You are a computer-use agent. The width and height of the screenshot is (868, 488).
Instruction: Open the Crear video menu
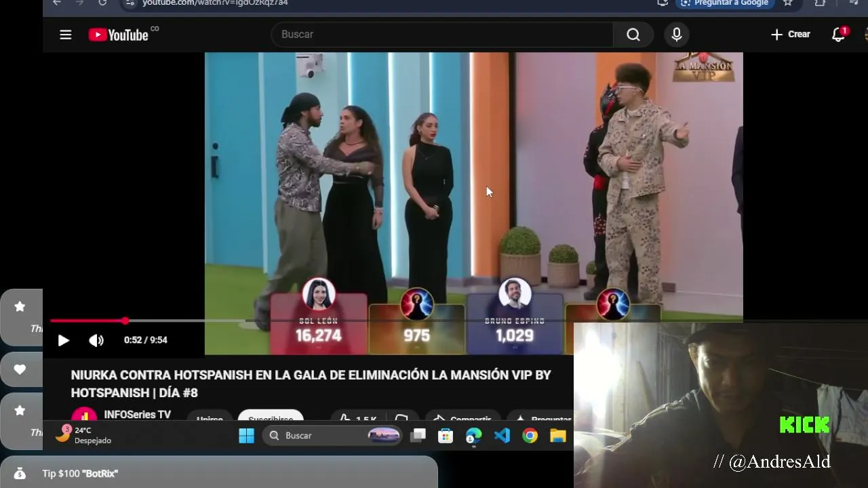[x=790, y=35]
